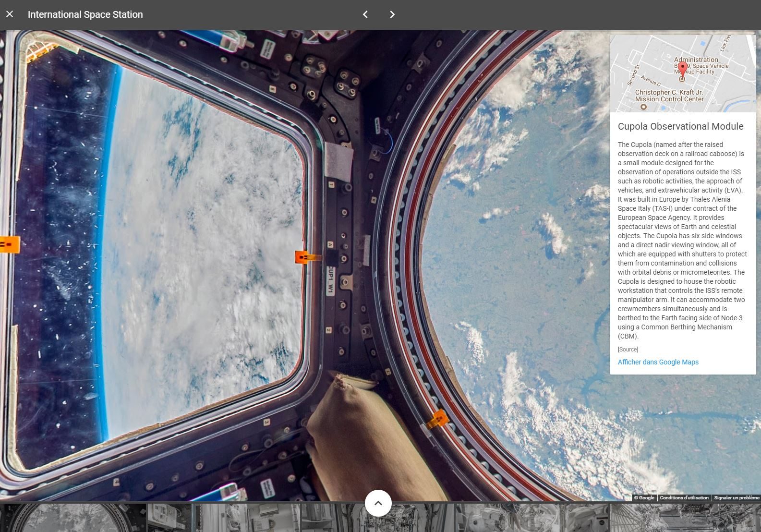
Task: Go to the previous location arrow
Action: pos(365,14)
